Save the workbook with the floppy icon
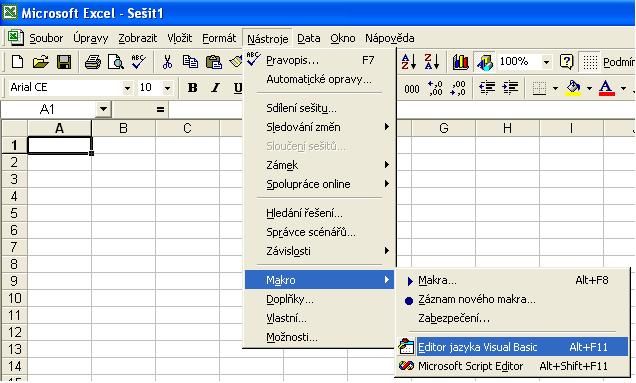 [64, 62]
